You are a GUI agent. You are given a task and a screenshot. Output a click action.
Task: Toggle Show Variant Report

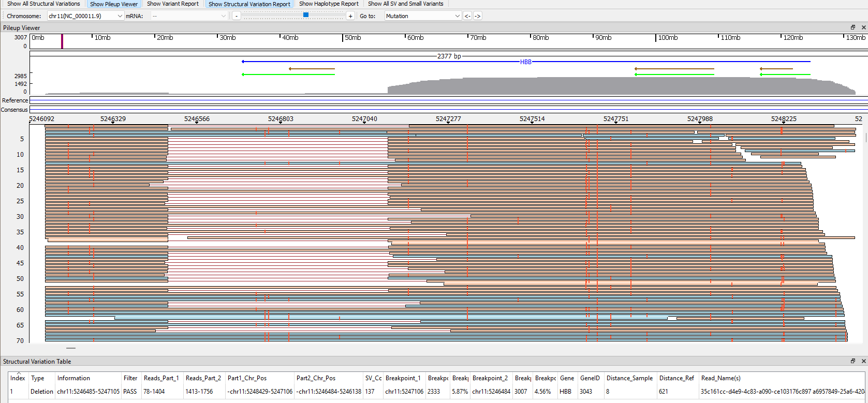click(173, 4)
